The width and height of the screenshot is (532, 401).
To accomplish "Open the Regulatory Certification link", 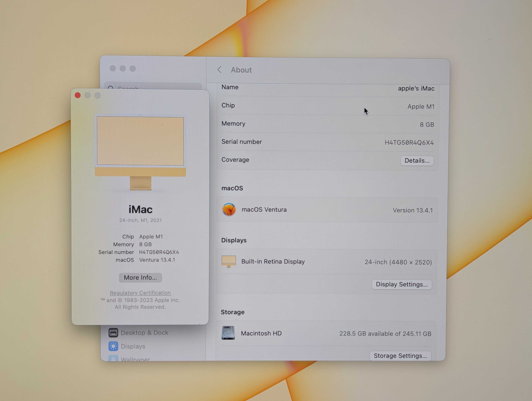I will (140, 293).
